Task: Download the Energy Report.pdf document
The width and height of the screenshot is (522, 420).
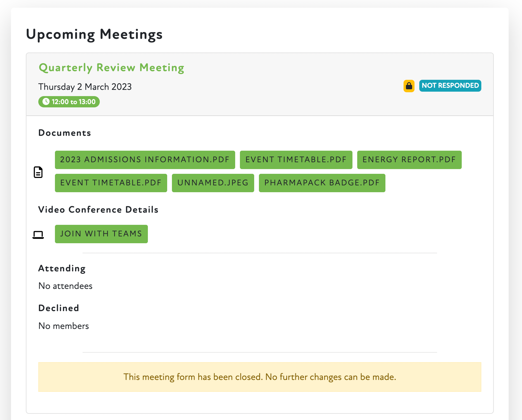Action: pos(409,160)
